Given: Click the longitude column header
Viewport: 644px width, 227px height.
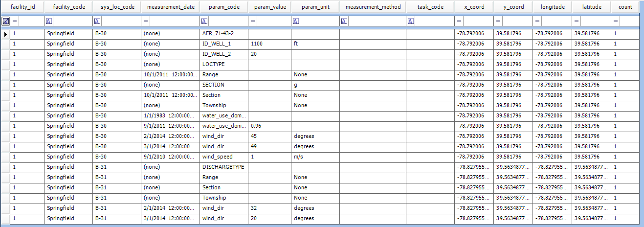Looking at the screenshot, I should [x=552, y=7].
